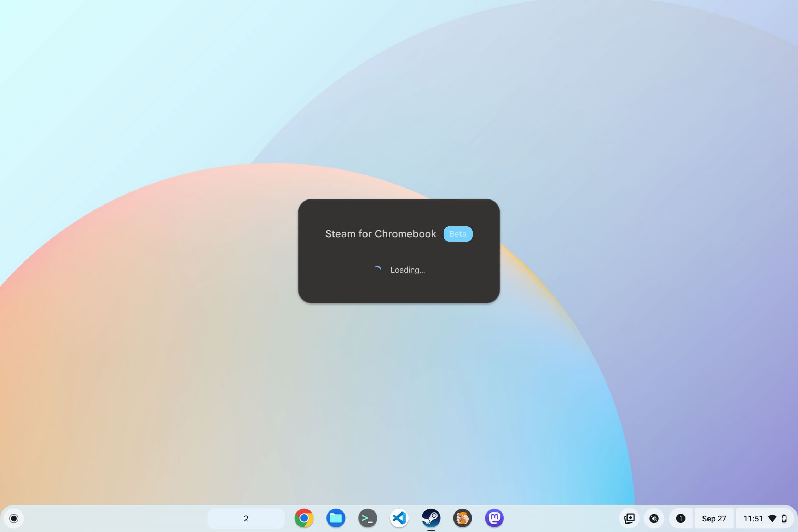
Task: Open quick settings via the 11:51 clock
Action: 753,519
